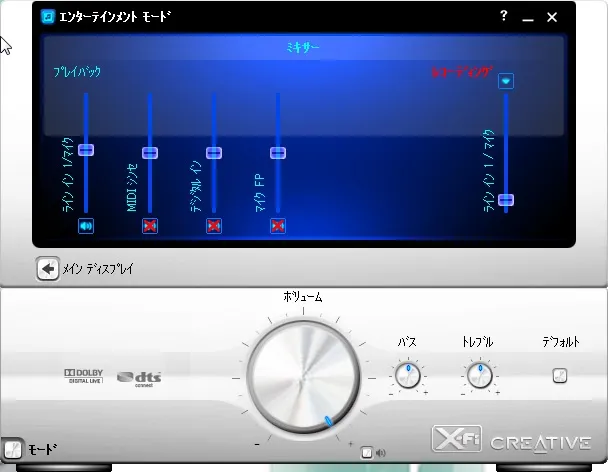Viewport: 608px width, 472px height.
Task: Click the Bass knob
Action: click(407, 376)
